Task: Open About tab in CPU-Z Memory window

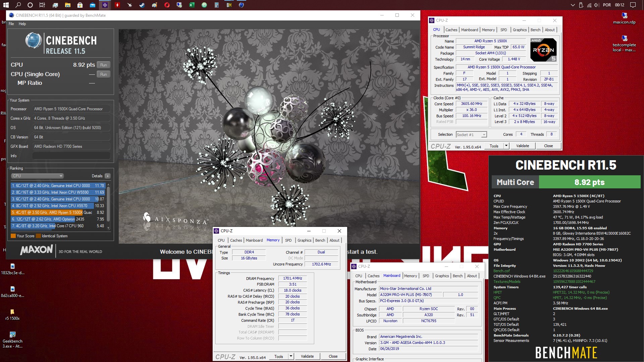Action: coord(334,240)
